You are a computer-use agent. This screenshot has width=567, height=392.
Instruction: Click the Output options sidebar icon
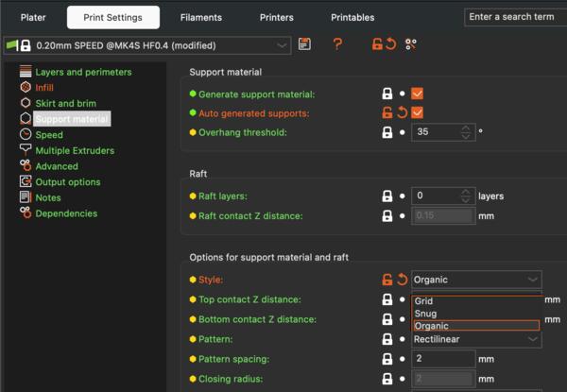point(26,181)
